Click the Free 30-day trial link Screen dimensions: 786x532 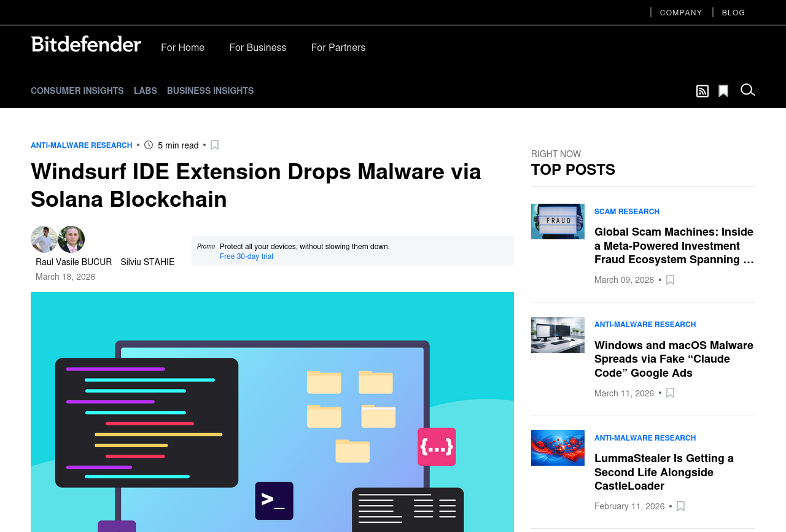[x=246, y=256]
